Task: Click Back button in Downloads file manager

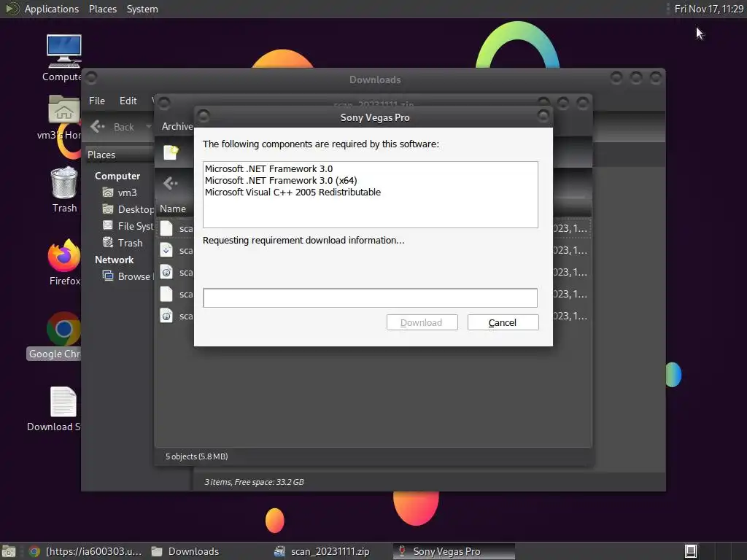Action: click(112, 127)
